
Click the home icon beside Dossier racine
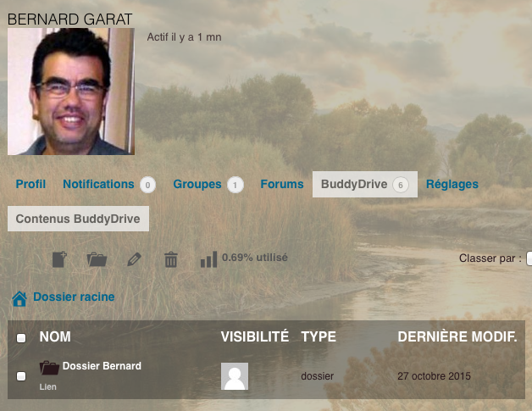19,298
